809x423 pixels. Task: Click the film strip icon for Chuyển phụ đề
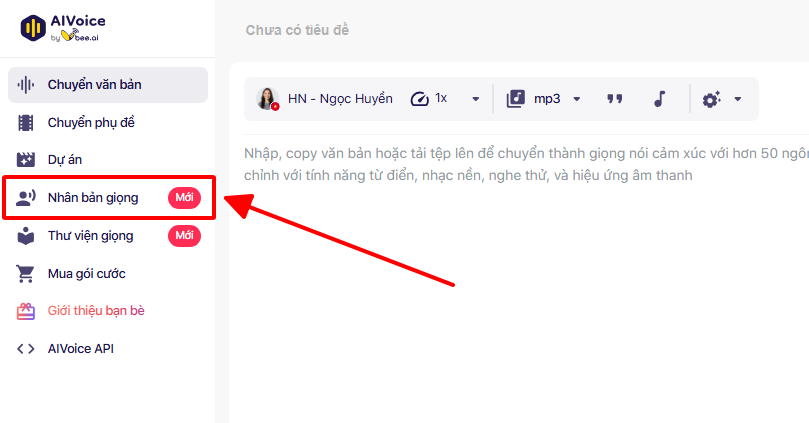click(26, 123)
